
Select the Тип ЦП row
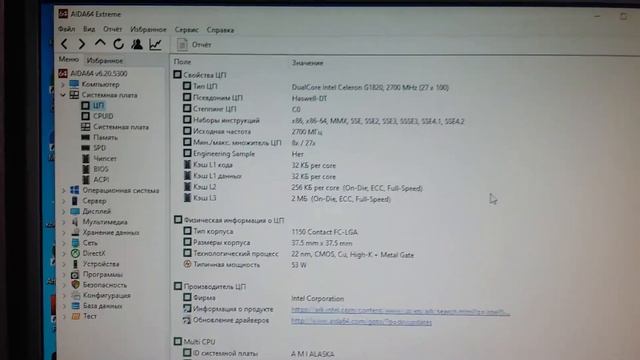pos(316,87)
